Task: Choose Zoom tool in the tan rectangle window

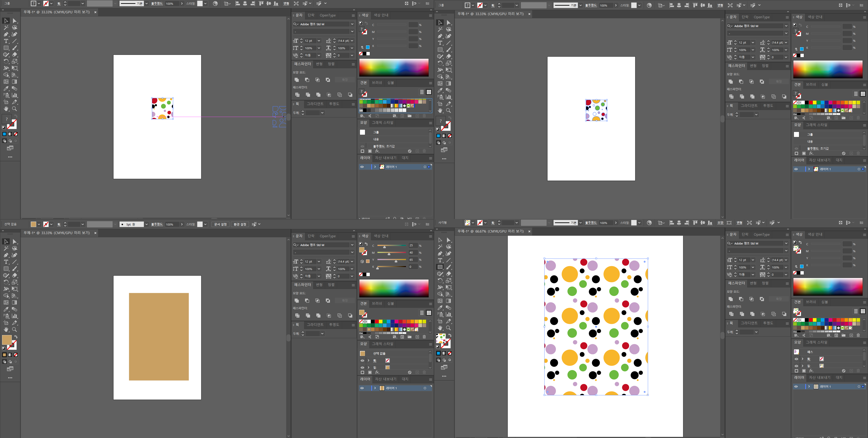Action: point(14,330)
